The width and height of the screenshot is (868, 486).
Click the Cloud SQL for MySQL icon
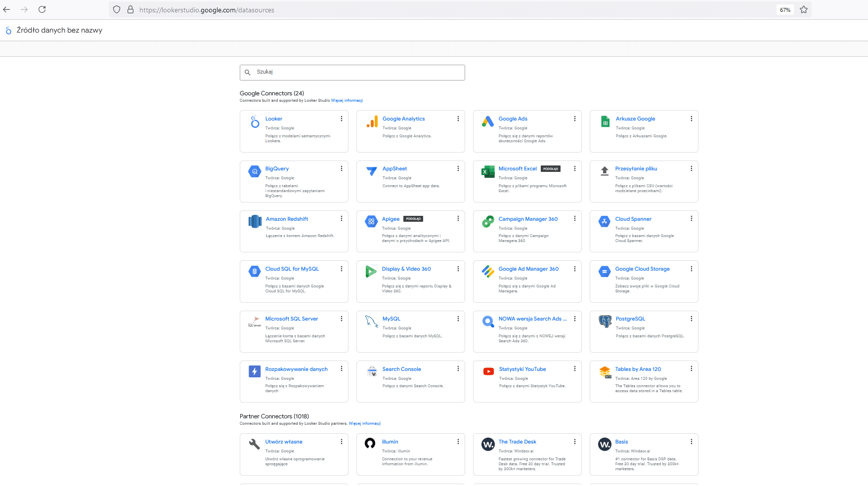(255, 272)
